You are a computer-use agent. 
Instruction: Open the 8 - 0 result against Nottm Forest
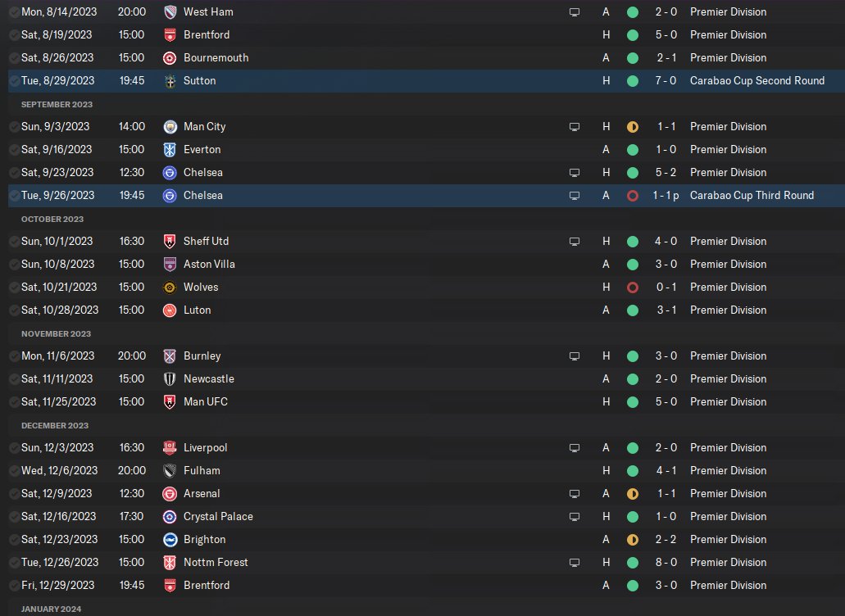666,562
